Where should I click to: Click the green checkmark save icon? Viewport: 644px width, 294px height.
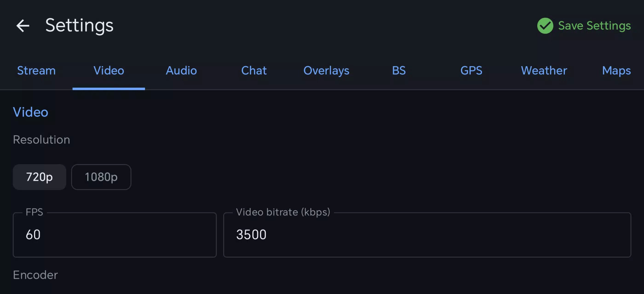(545, 26)
